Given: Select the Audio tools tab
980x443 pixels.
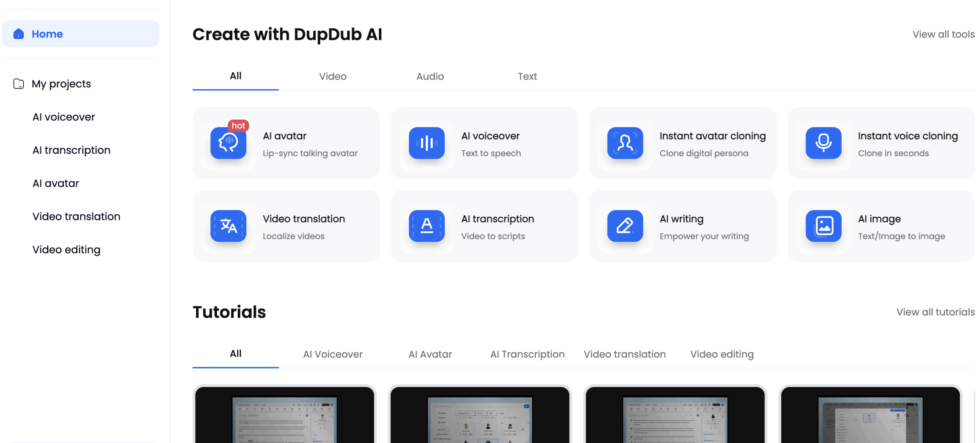Looking at the screenshot, I should coord(430,76).
